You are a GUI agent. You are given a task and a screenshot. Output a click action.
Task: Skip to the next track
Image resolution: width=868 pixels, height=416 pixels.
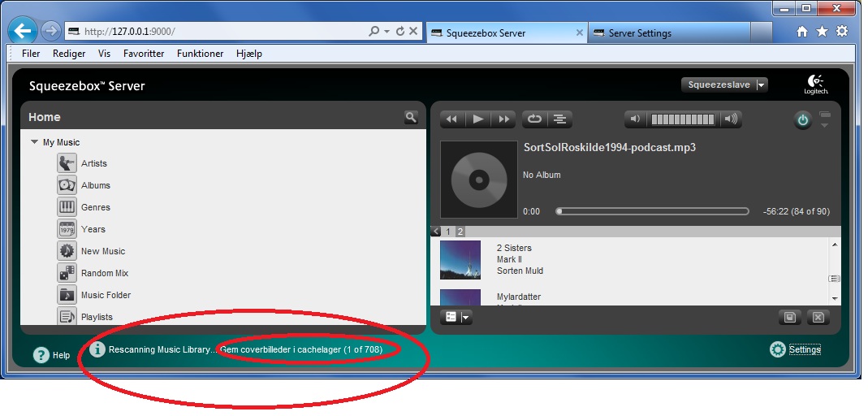[x=504, y=119]
